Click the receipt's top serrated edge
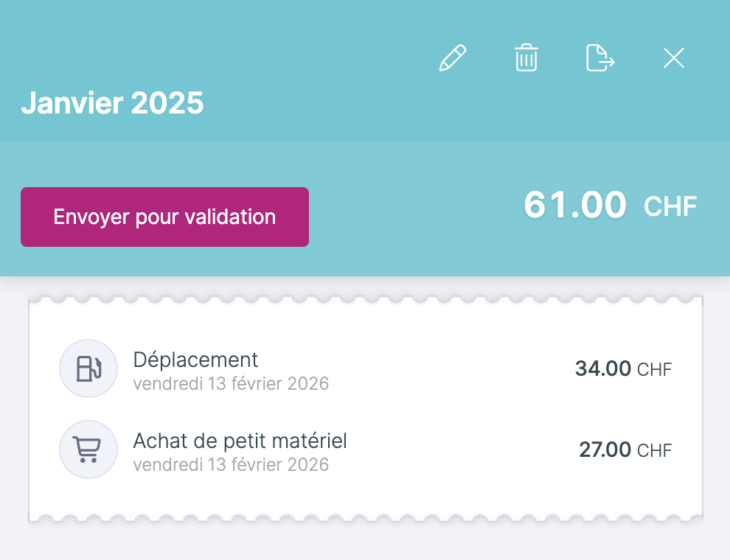The image size is (730, 560). click(x=365, y=300)
